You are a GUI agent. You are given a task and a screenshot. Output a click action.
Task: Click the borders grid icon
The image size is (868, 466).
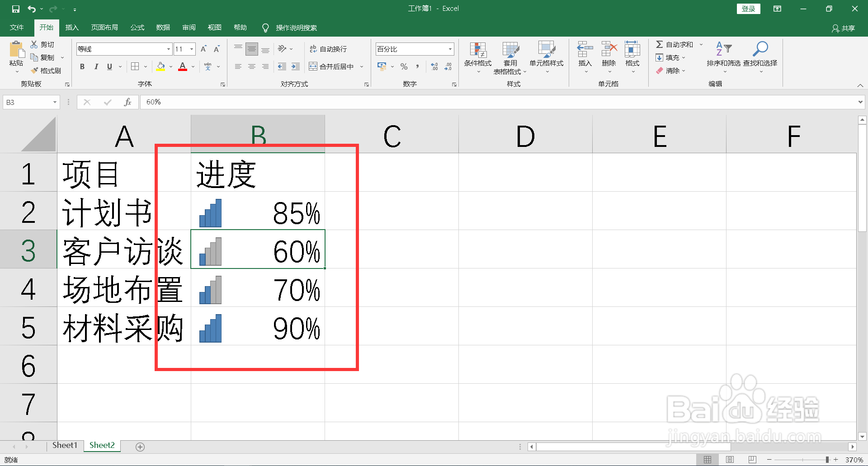pyautogui.click(x=135, y=66)
